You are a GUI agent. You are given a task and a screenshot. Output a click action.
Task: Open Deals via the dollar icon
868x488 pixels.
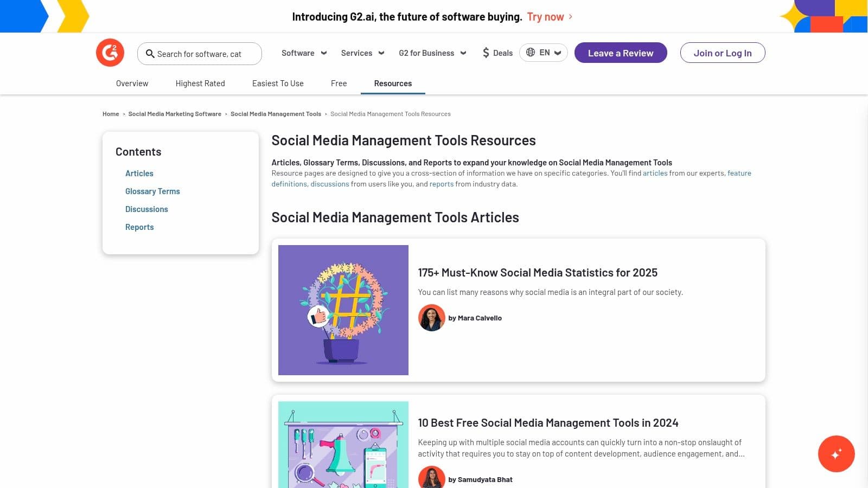pyautogui.click(x=486, y=53)
